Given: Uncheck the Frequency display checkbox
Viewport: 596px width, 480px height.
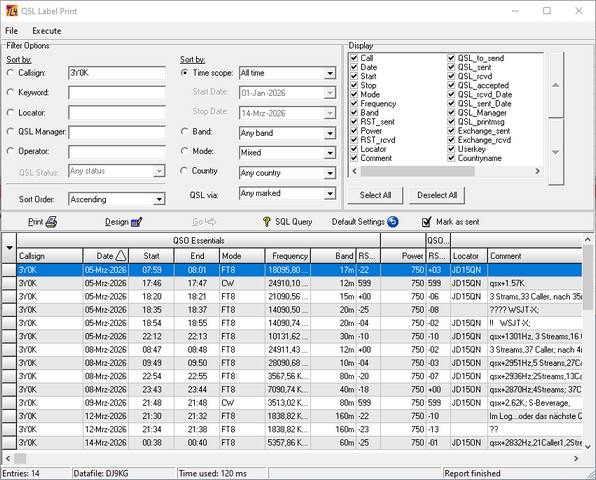Looking at the screenshot, I should point(354,103).
